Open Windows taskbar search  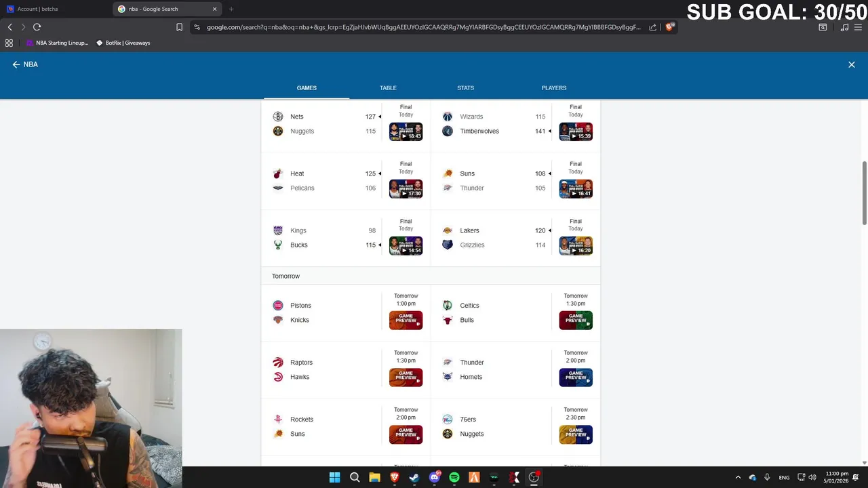355,477
